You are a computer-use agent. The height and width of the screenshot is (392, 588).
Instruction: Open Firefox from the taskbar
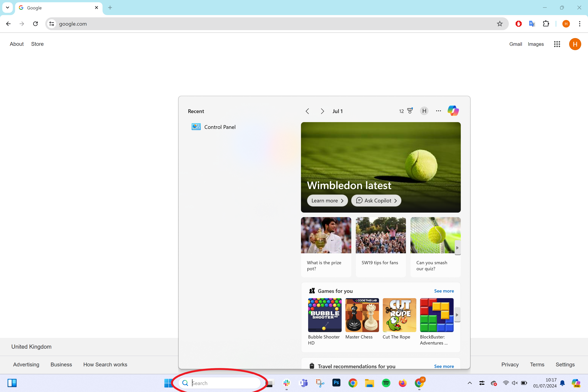[x=403, y=383]
